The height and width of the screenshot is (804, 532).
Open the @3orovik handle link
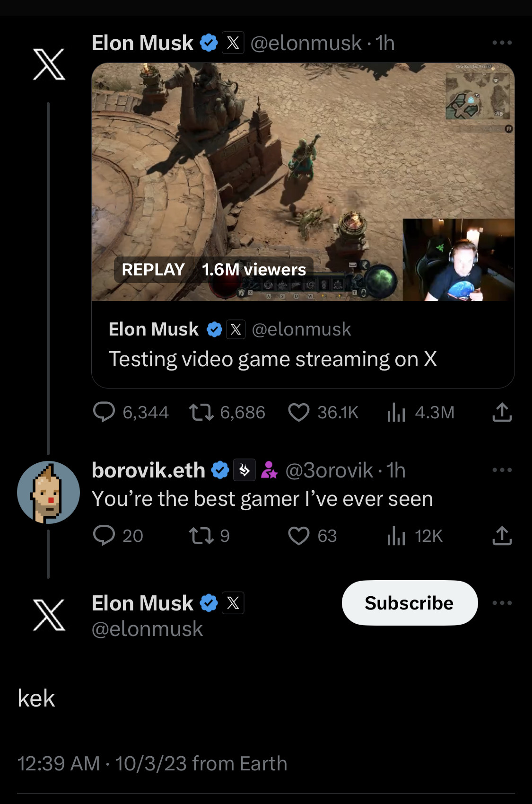[329, 470]
